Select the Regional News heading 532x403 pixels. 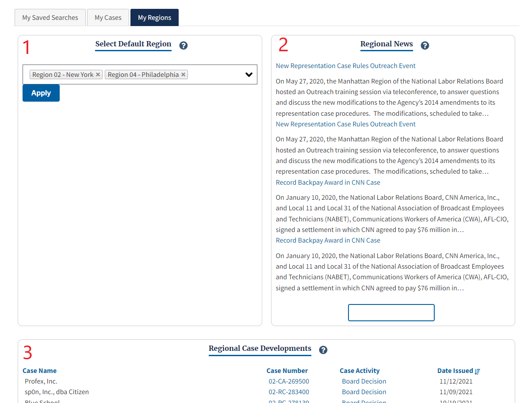(387, 44)
